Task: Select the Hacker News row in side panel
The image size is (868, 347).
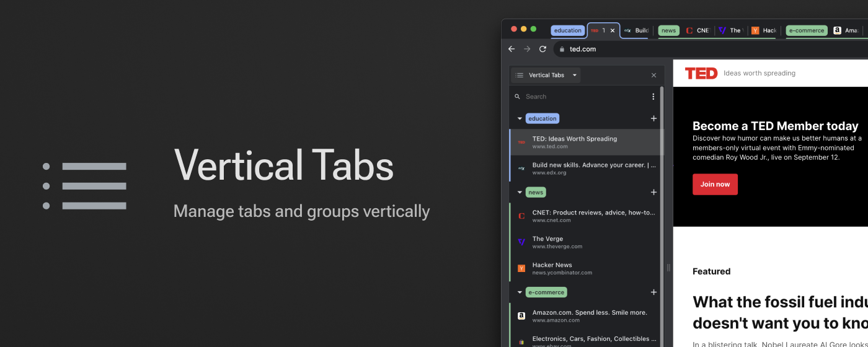Action: pos(585,268)
